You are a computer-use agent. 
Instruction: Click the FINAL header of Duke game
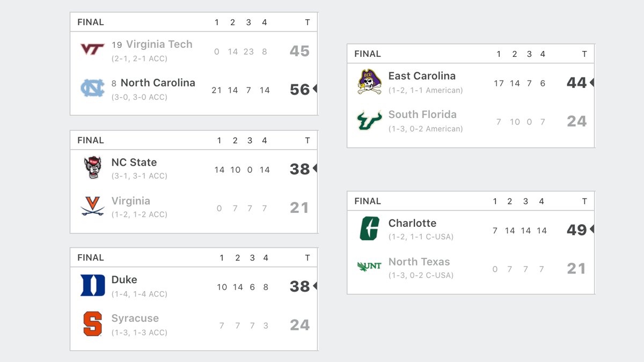(x=91, y=257)
